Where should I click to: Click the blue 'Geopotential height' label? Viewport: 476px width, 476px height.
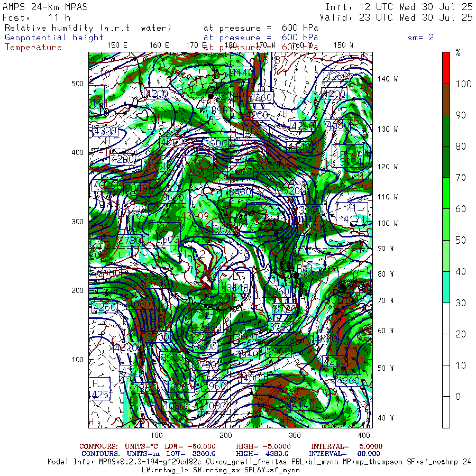(54, 38)
